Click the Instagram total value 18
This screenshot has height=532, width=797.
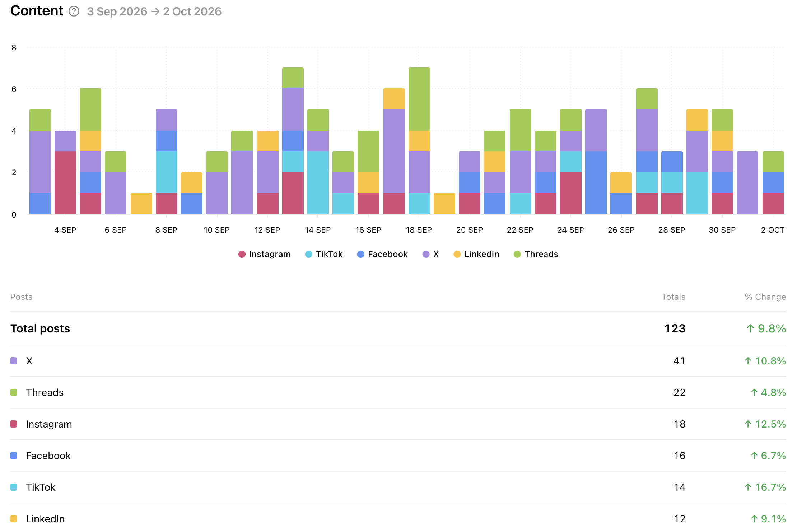point(679,424)
